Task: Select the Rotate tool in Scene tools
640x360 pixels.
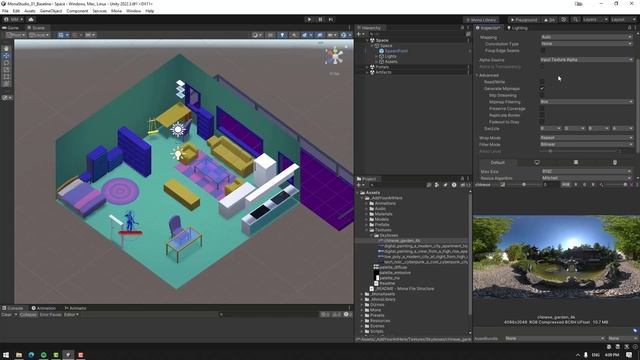Action: [x=6, y=62]
